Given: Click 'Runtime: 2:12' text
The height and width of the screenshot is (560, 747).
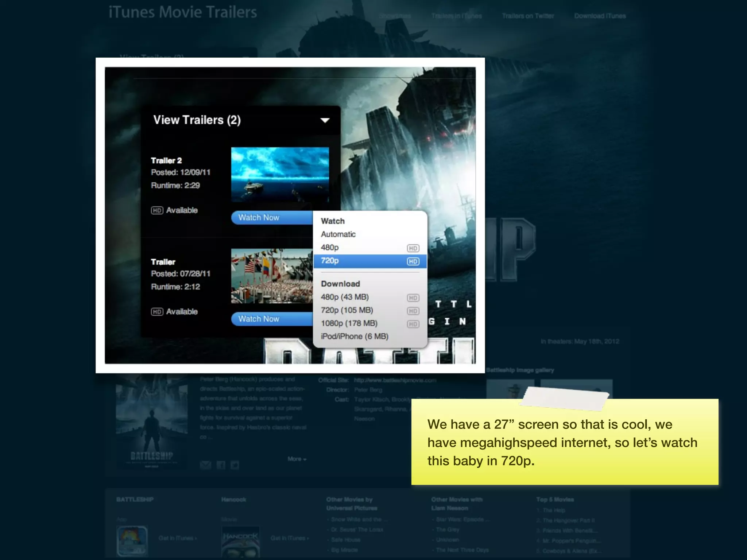Looking at the screenshot, I should [175, 287].
